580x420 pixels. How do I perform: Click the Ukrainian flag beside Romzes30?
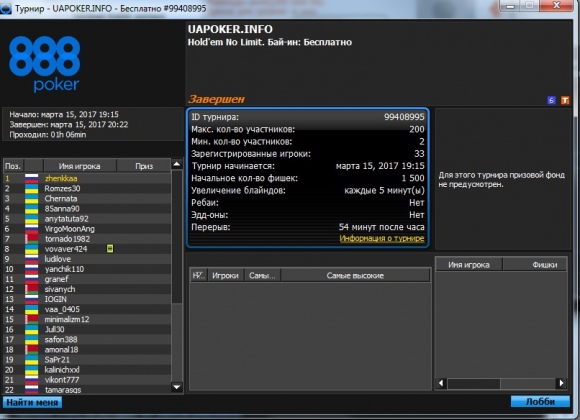coord(31,188)
